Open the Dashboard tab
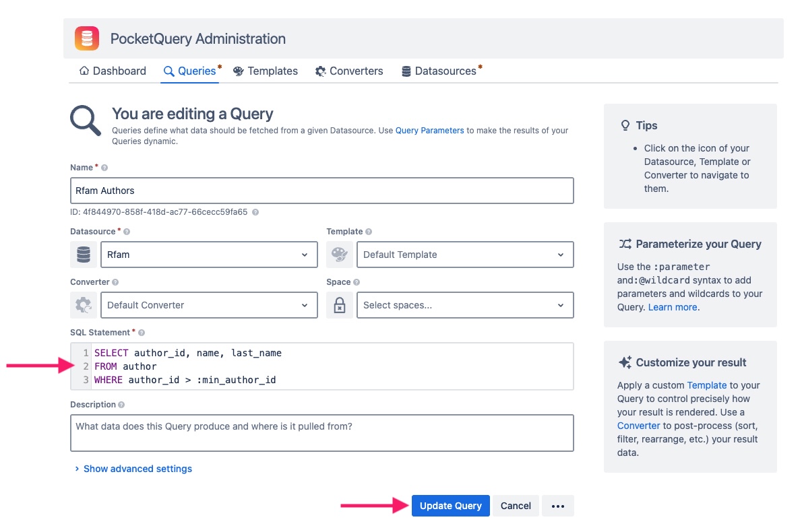Screen dimensions: 802x532 tap(113, 71)
